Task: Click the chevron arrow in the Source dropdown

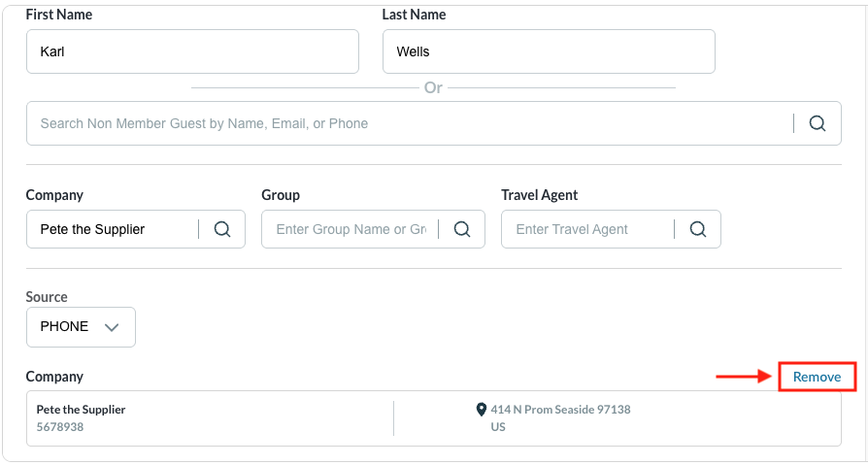Action: 112,327
